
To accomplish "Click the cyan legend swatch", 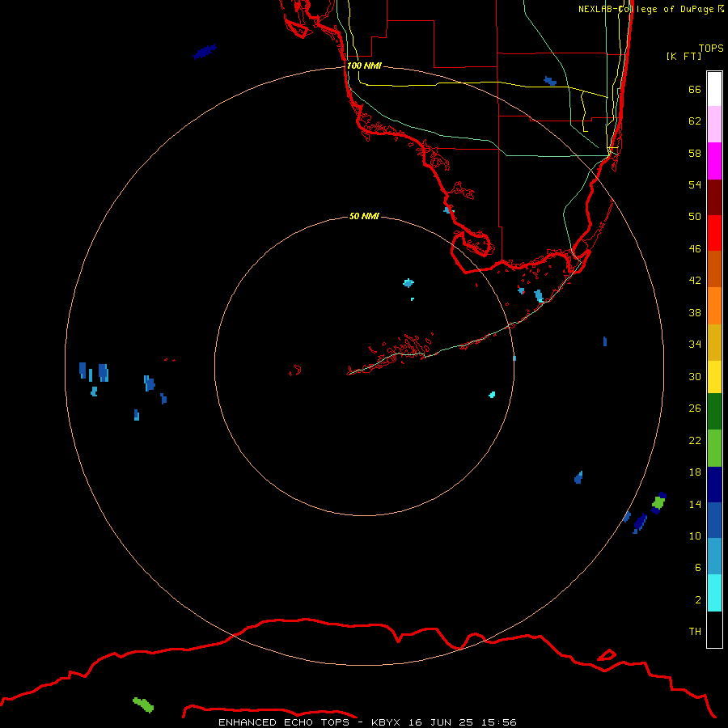I will coord(714,593).
